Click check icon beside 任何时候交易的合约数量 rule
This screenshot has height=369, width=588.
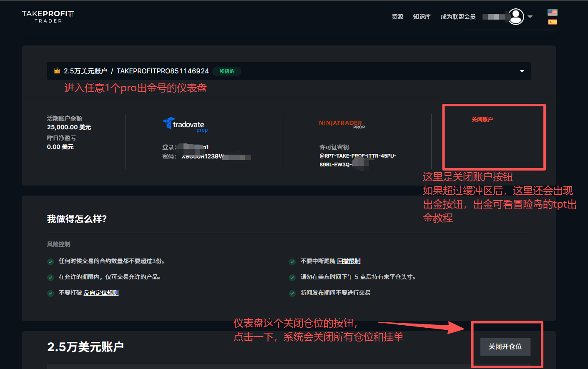[x=50, y=261]
